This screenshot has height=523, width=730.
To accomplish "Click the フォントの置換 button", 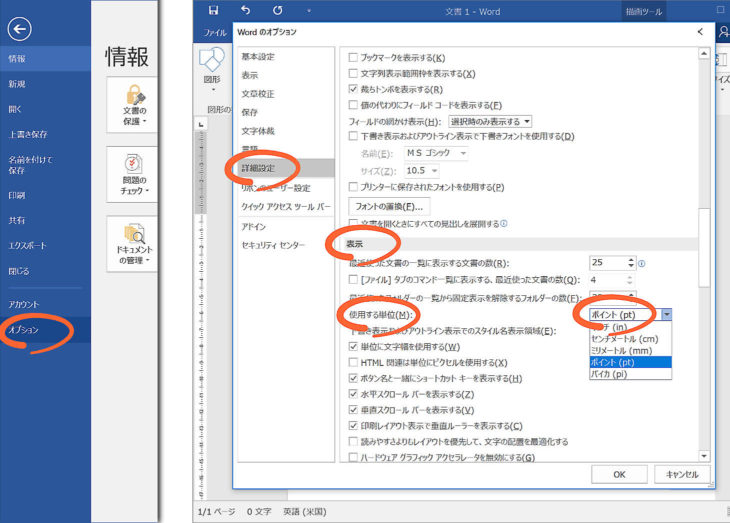I will click(x=381, y=206).
